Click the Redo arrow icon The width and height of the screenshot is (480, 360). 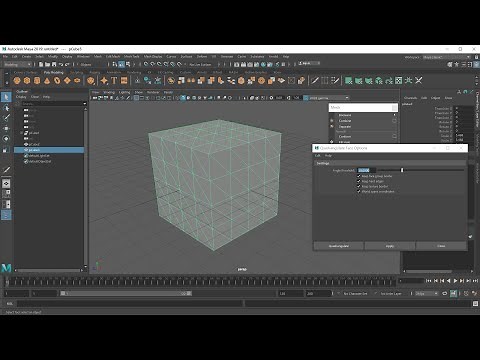(67, 64)
